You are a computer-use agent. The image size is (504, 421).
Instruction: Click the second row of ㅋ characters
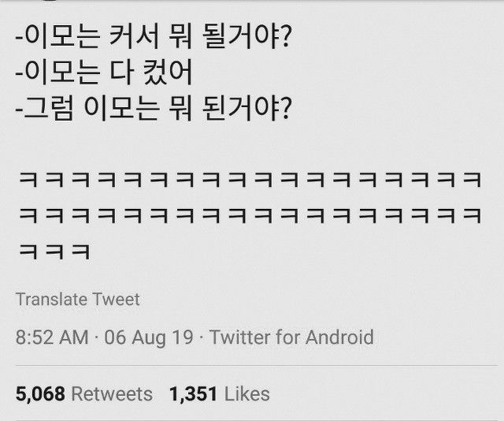[x=248, y=214]
